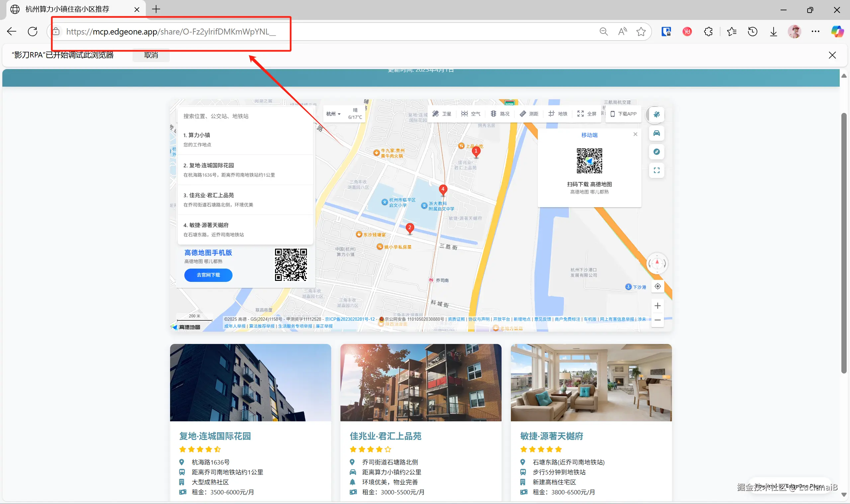Viewport: 850px width, 504px height.
Task: Open browser downloads icon
Action: click(x=773, y=32)
